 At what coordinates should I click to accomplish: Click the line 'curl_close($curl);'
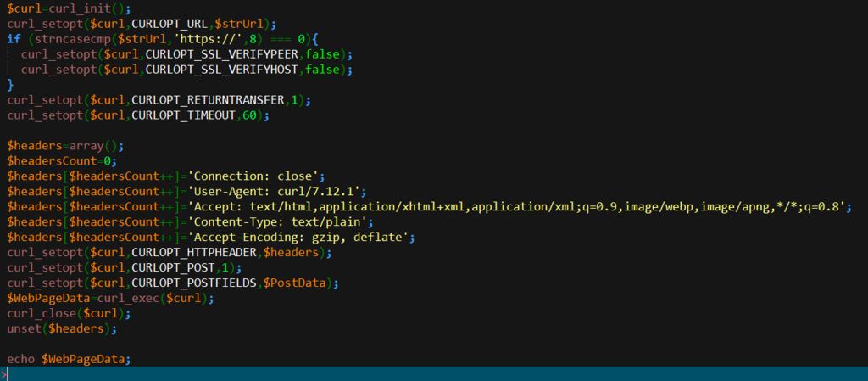(x=69, y=313)
